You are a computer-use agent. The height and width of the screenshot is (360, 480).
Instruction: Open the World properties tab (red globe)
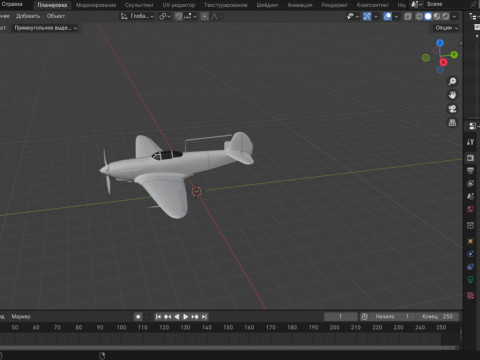coord(470,209)
